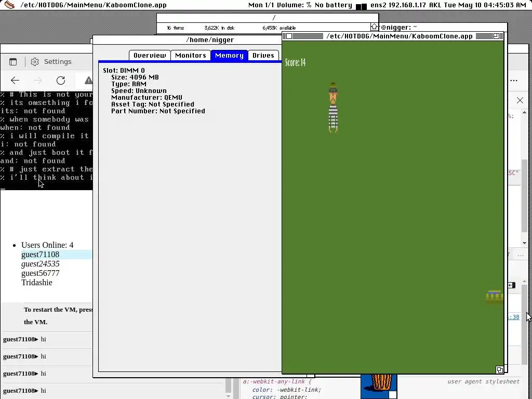Click the orange basket thumbnail below the game window
532x399 pixels.
click(x=379, y=386)
